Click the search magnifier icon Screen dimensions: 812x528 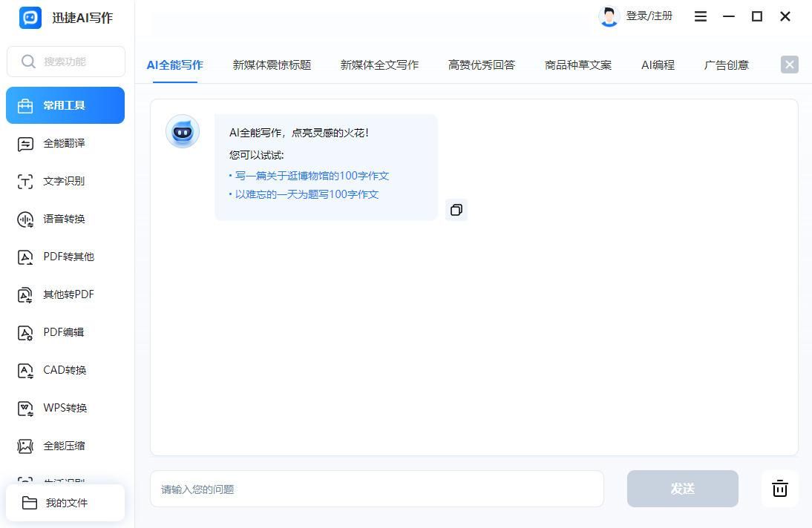tap(28, 62)
